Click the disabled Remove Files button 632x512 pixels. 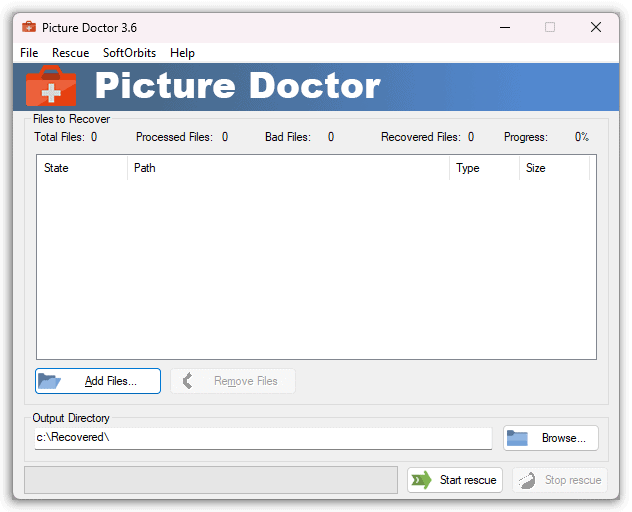pyautogui.click(x=233, y=381)
